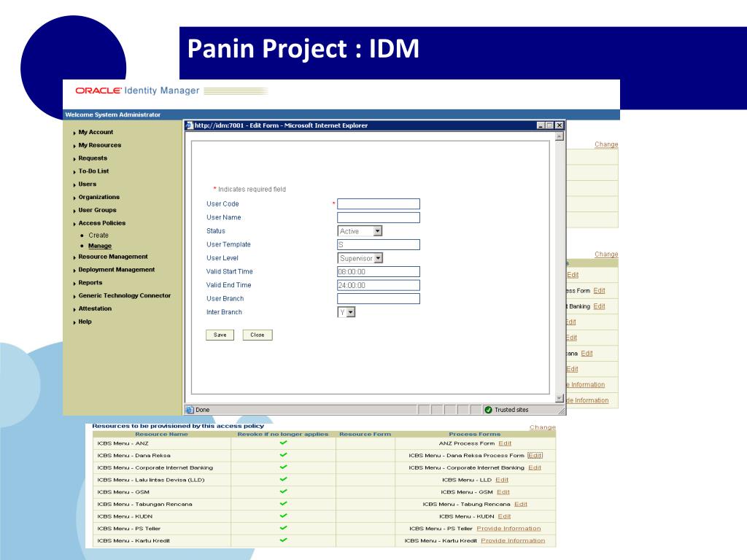This screenshot has width=747, height=560.
Task: Click green checkmark in ANZ row
Action: pyautogui.click(x=284, y=443)
